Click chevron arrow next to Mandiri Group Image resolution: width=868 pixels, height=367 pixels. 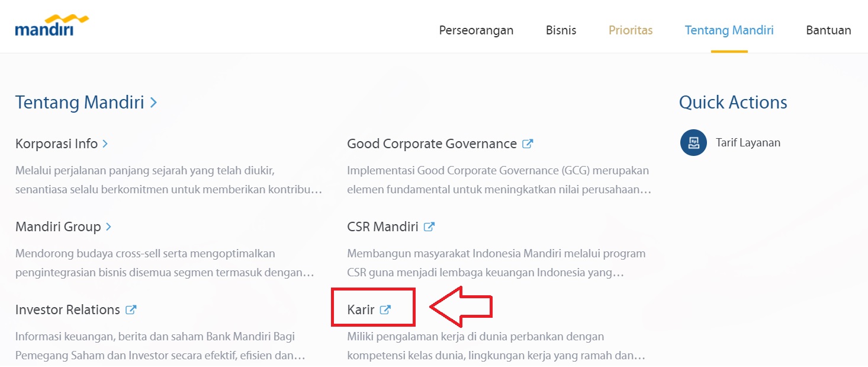click(x=108, y=226)
